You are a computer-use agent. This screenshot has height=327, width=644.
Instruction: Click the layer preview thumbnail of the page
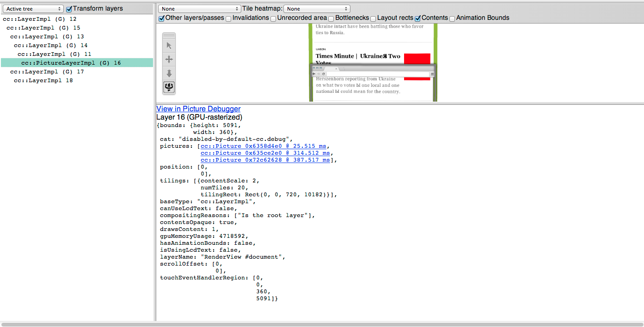373,62
